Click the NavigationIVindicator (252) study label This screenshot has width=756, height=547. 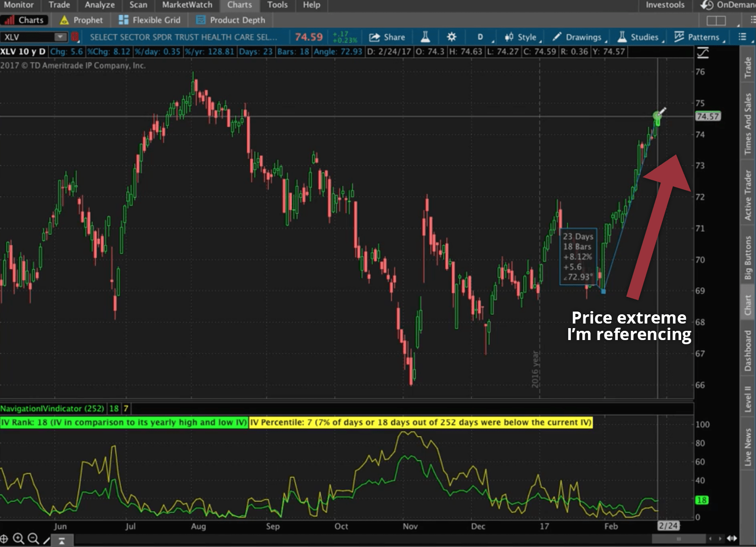pos(53,408)
